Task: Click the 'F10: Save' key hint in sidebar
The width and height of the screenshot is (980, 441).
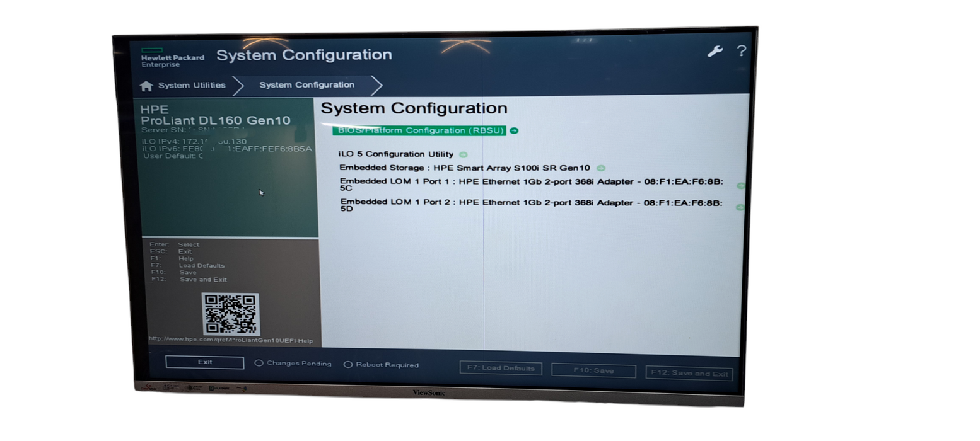Action: coord(173,273)
